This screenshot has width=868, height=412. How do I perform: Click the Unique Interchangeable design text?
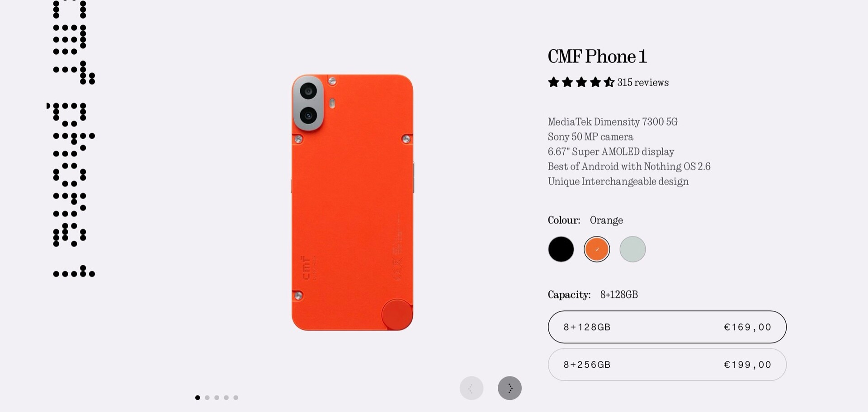(x=618, y=182)
